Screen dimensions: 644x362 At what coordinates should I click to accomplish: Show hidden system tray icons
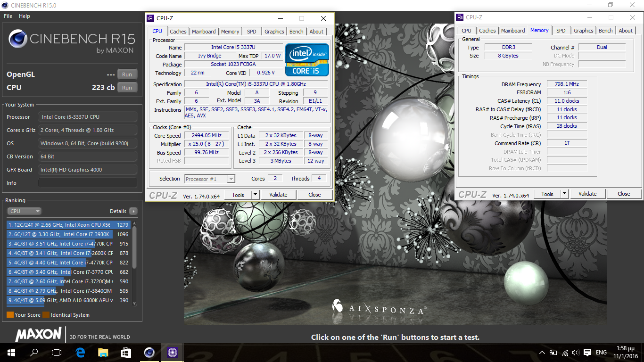coord(542,353)
